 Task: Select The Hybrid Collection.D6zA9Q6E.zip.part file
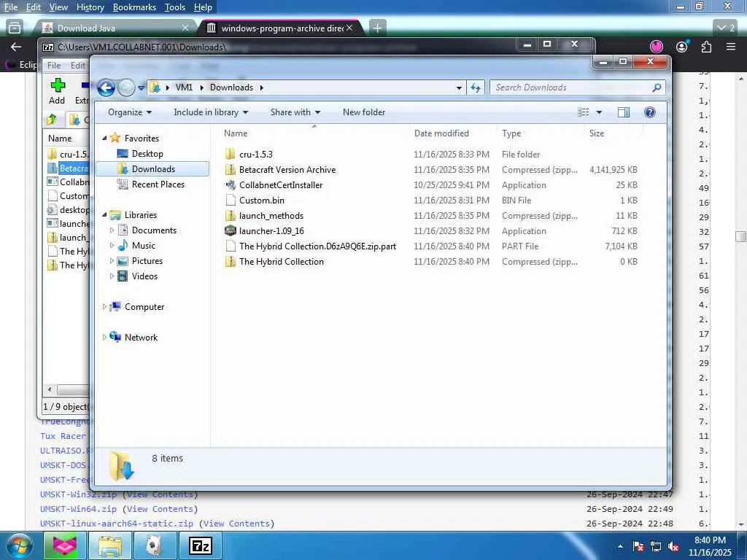pyautogui.click(x=317, y=246)
